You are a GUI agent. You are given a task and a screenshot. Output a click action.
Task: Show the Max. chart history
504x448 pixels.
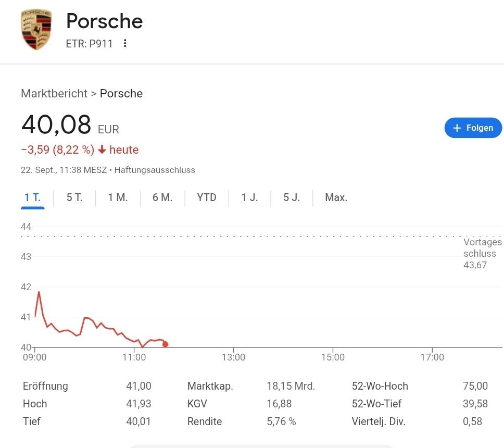point(336,198)
